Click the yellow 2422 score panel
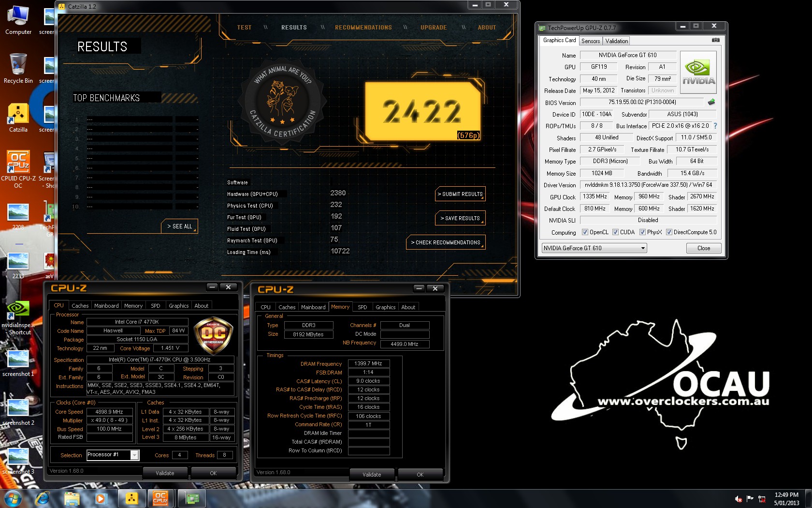 (x=422, y=111)
